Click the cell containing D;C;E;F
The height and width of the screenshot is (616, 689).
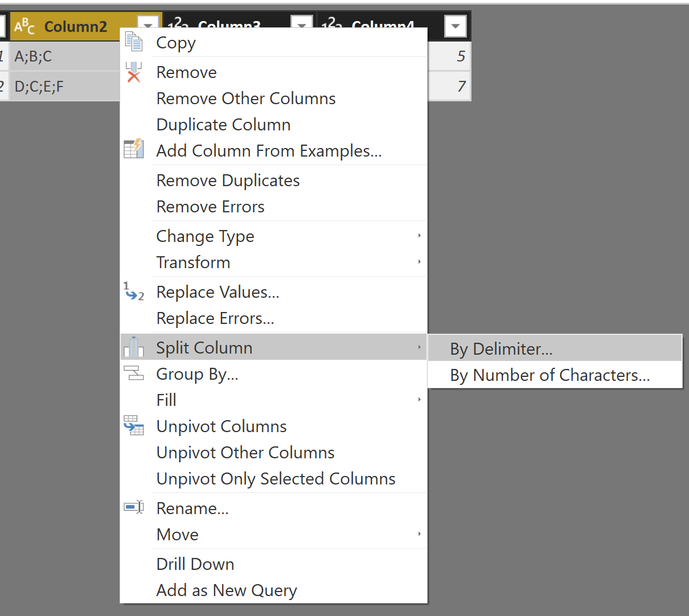click(x=64, y=87)
